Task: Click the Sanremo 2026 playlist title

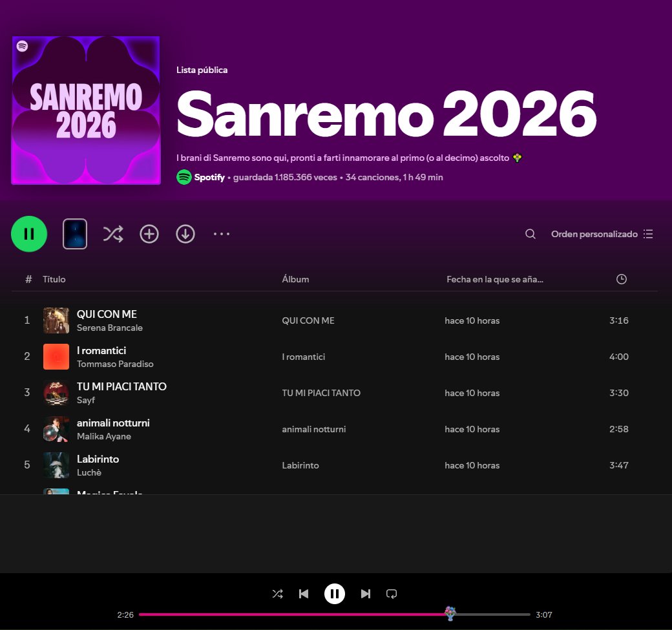Action: (386, 114)
